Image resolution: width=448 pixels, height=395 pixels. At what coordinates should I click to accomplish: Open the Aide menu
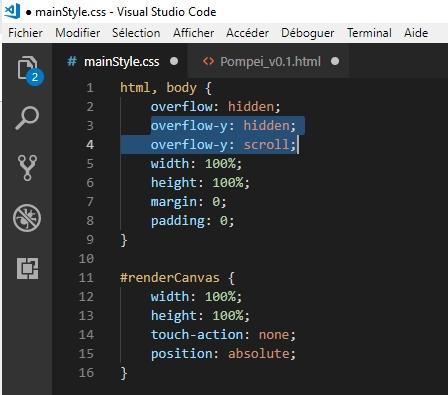pyautogui.click(x=416, y=33)
